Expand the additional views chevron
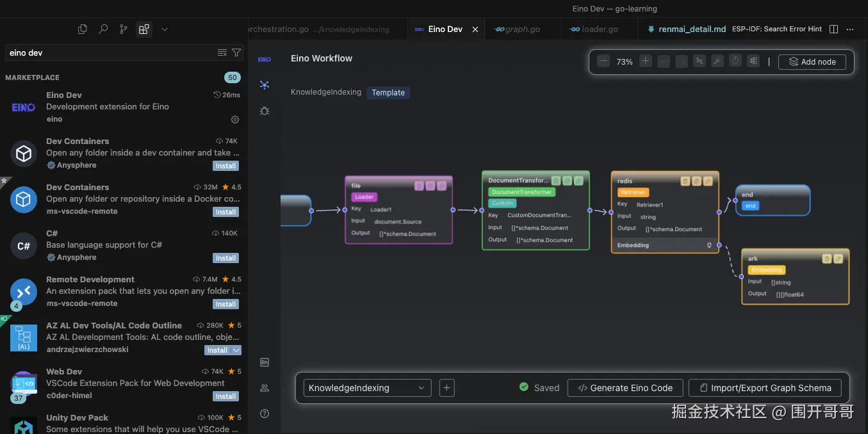868x434 pixels. 165,29
